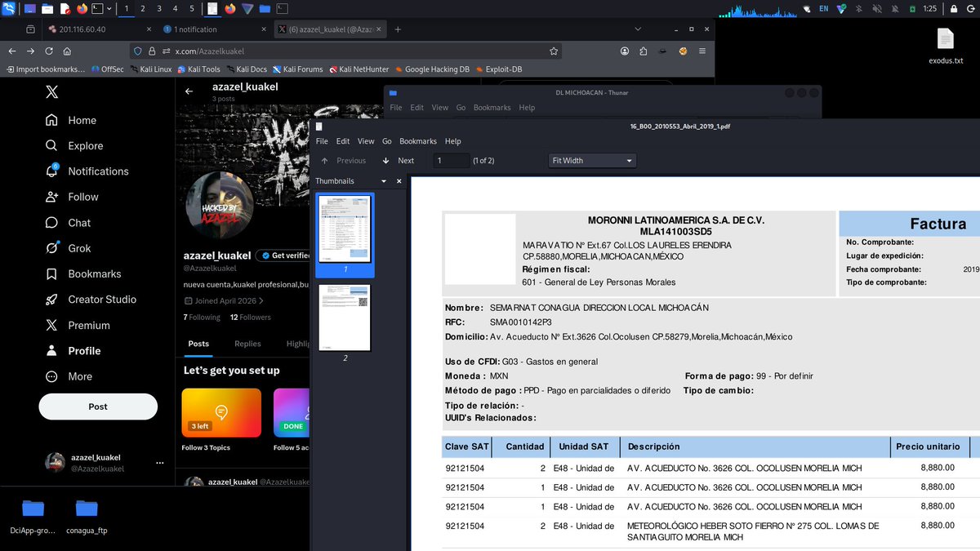
Task: Go to Next page in PDF viewer
Action: (398, 161)
